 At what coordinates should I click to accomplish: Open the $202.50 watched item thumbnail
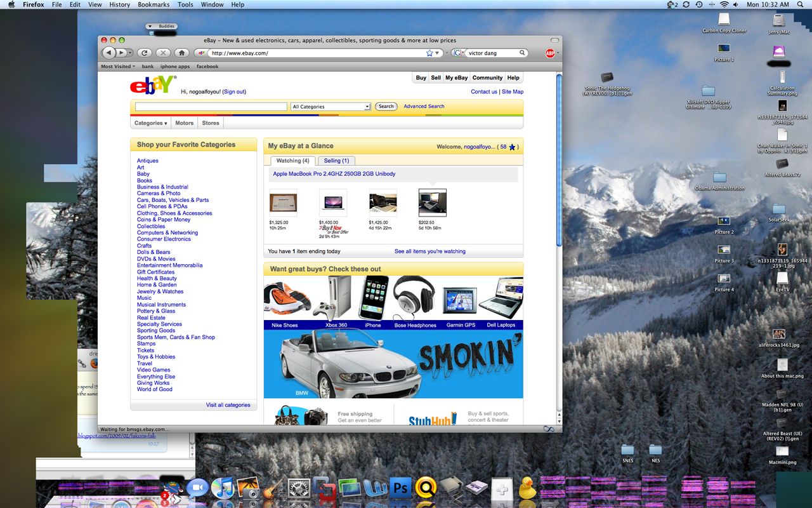433,203
